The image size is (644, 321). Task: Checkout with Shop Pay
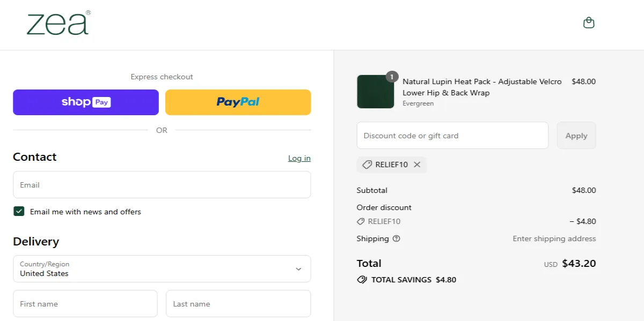point(85,102)
